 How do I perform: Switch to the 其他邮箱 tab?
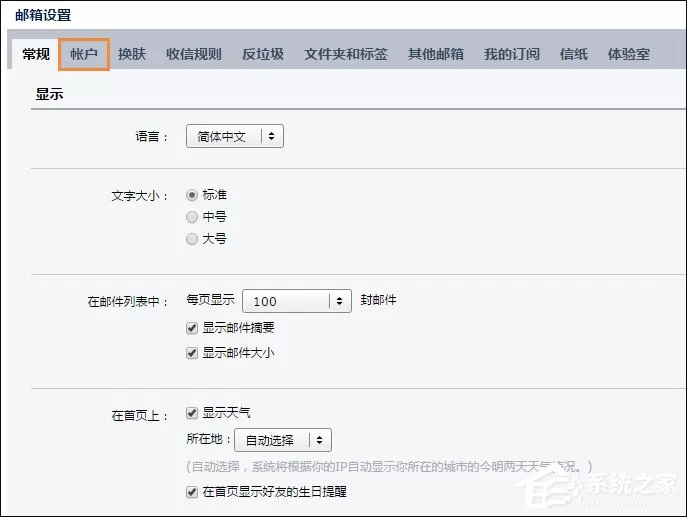pyautogui.click(x=436, y=54)
